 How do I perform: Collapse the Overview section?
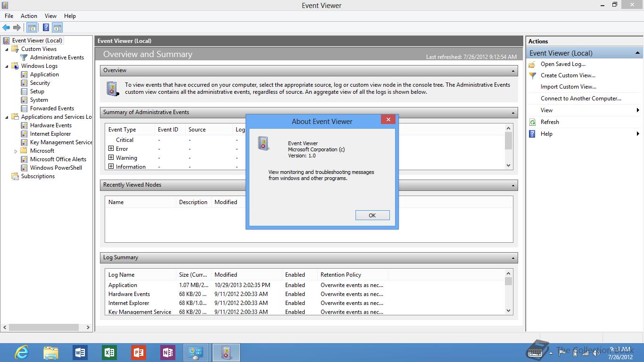[513, 71]
